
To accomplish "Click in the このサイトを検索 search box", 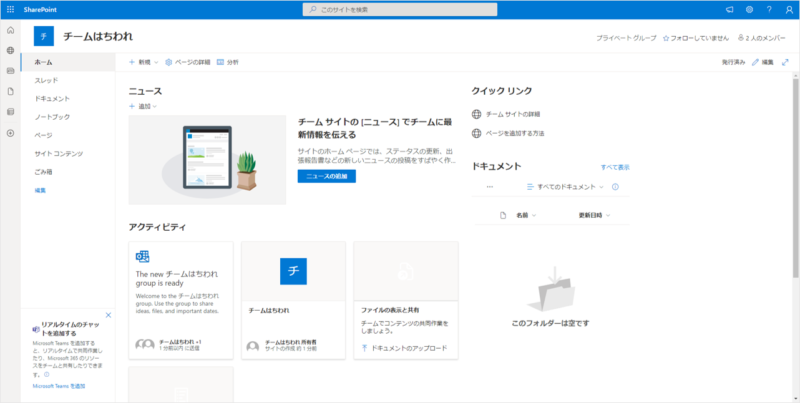I will (400, 9).
